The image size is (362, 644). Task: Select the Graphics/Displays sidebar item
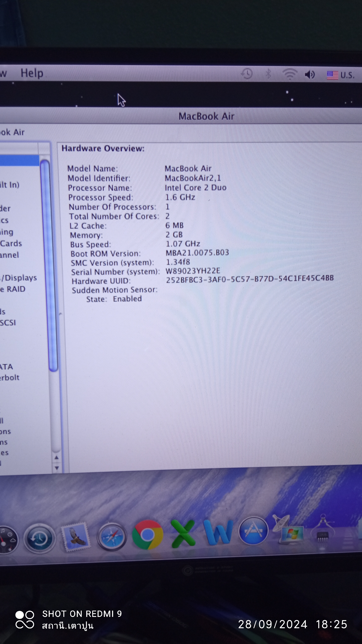[x=19, y=278]
